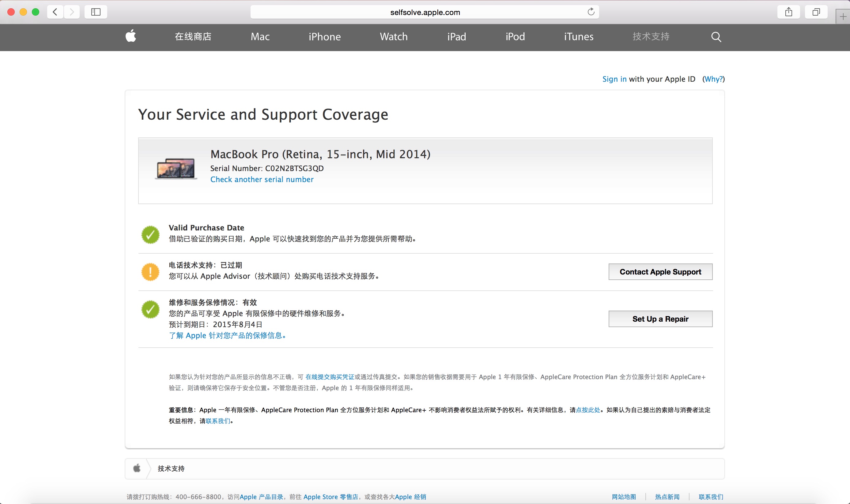The image size is (850, 504).
Task: Open the Apple Store 零售店 footer link
Action: (331, 497)
